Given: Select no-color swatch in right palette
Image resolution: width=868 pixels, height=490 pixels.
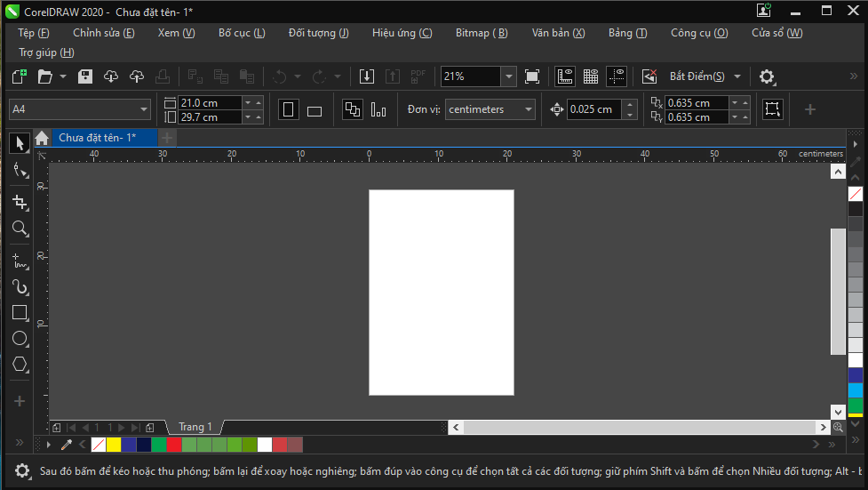Looking at the screenshot, I should [856, 194].
